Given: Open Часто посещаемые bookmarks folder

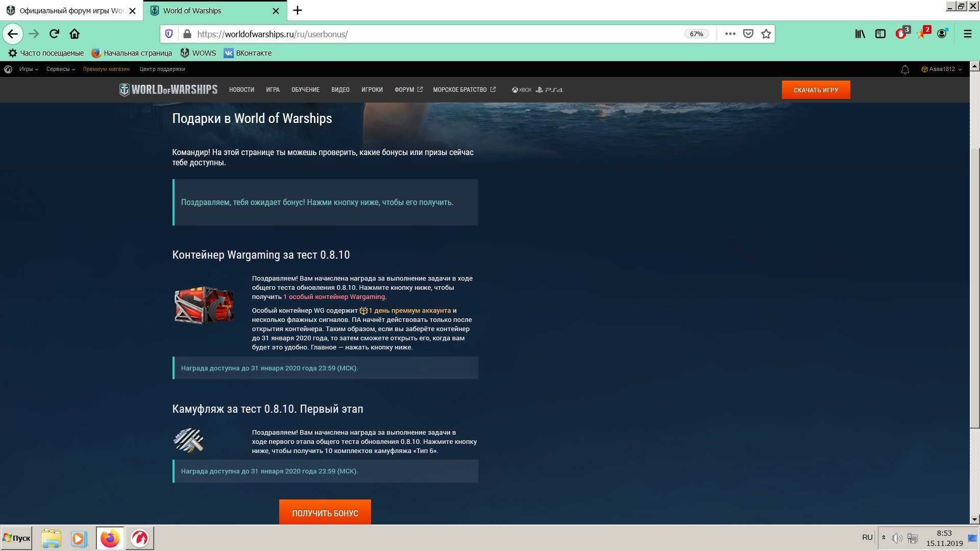Looking at the screenshot, I should coord(46,53).
